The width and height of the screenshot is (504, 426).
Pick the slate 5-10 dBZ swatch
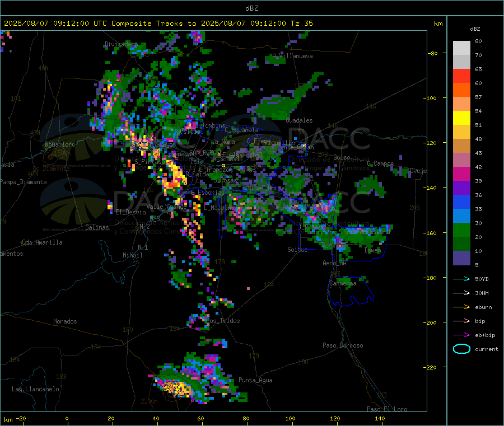[461, 258]
